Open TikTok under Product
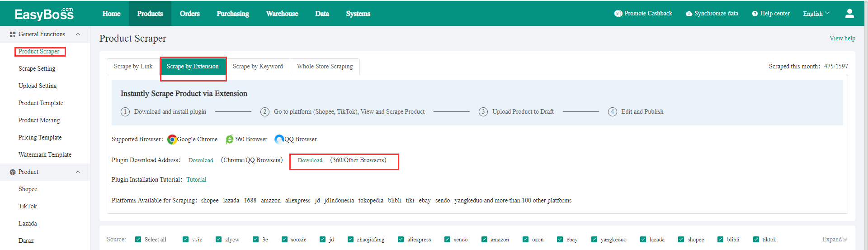 tap(28, 207)
